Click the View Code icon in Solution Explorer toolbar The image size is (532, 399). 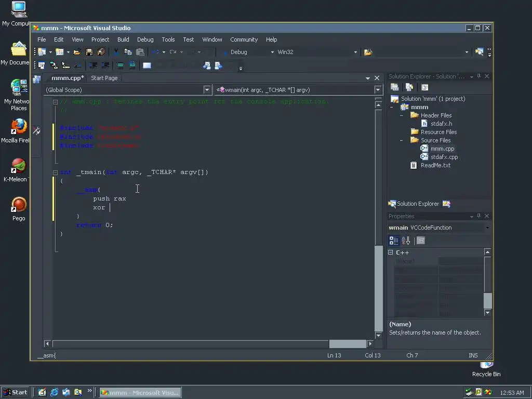(424, 87)
